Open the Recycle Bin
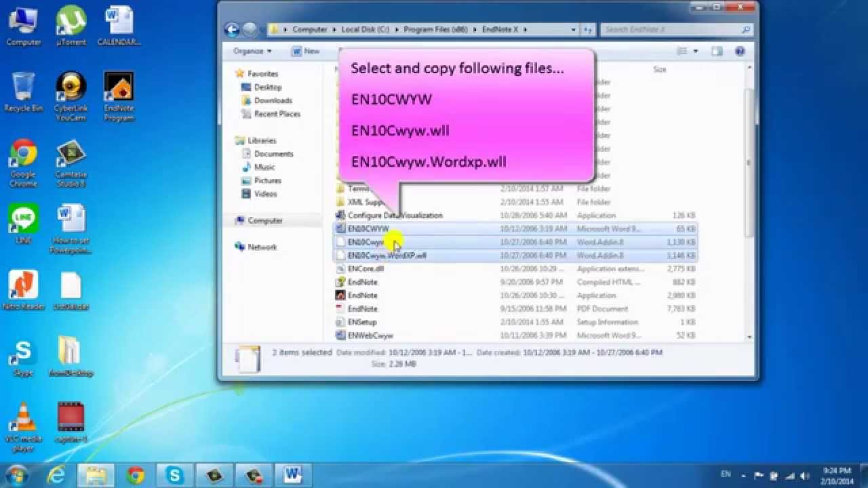 pos(23,91)
